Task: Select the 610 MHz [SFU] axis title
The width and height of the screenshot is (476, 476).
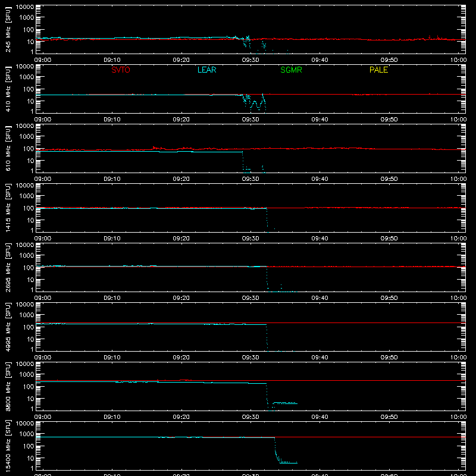Action: click(x=8, y=148)
